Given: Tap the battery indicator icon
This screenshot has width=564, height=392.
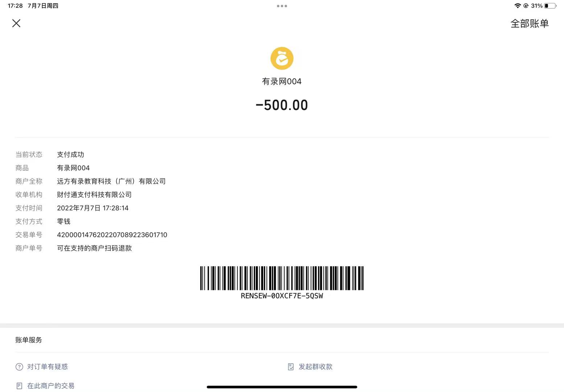Looking at the screenshot, I should 550,6.
